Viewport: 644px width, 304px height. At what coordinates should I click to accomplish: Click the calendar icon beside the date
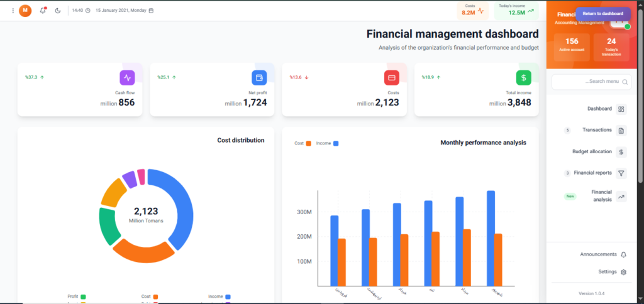pos(151,11)
